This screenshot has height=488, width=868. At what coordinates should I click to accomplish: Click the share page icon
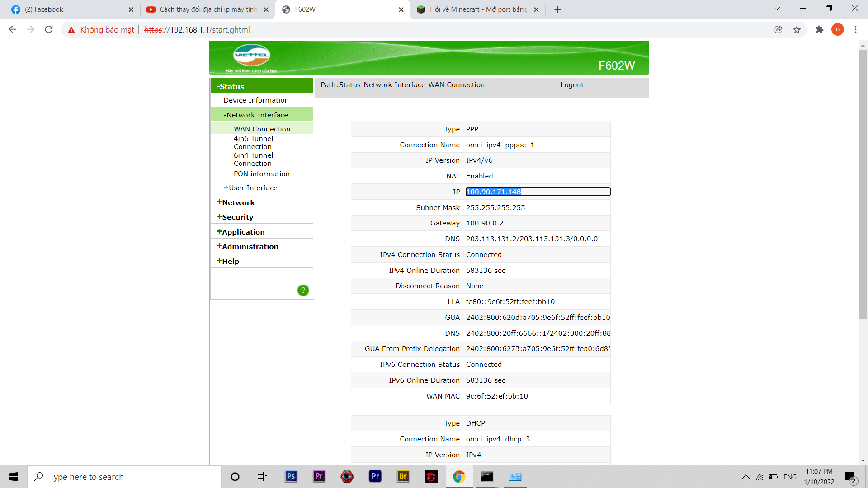pyautogui.click(x=778, y=30)
